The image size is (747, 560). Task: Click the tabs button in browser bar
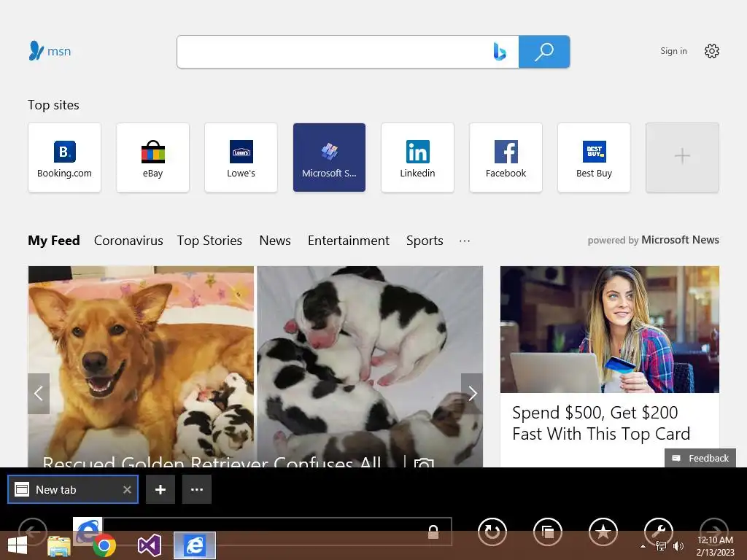pos(547,531)
